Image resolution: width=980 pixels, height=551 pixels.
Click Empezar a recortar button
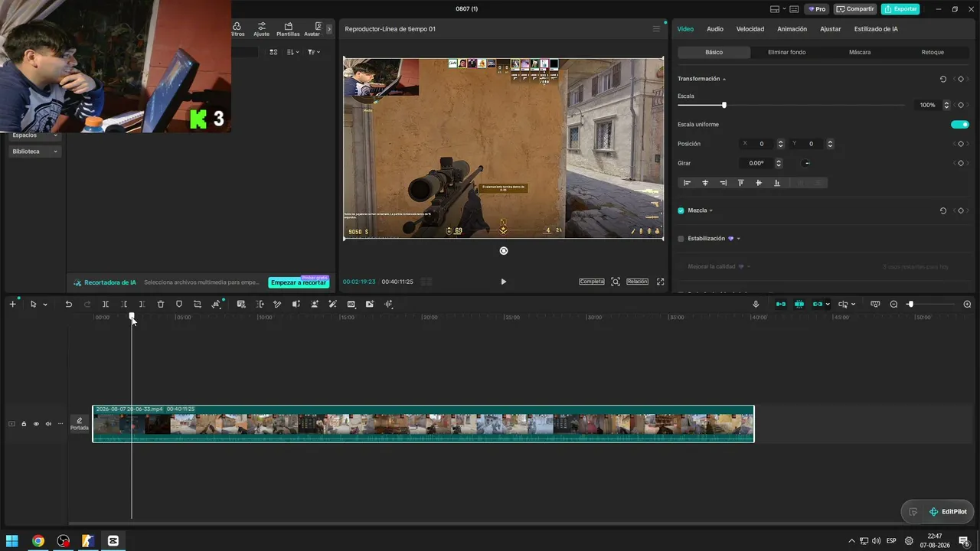(299, 282)
